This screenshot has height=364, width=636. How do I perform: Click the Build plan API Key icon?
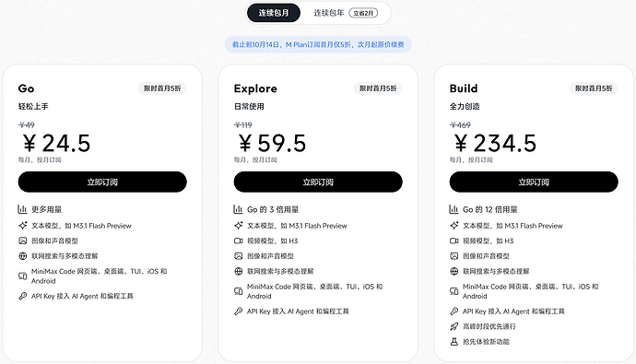[453, 311]
